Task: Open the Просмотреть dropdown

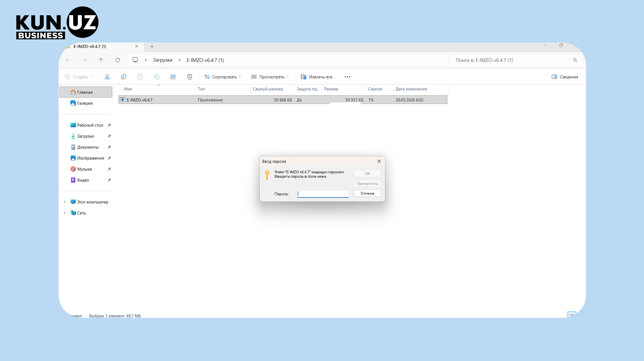Action: [x=270, y=77]
